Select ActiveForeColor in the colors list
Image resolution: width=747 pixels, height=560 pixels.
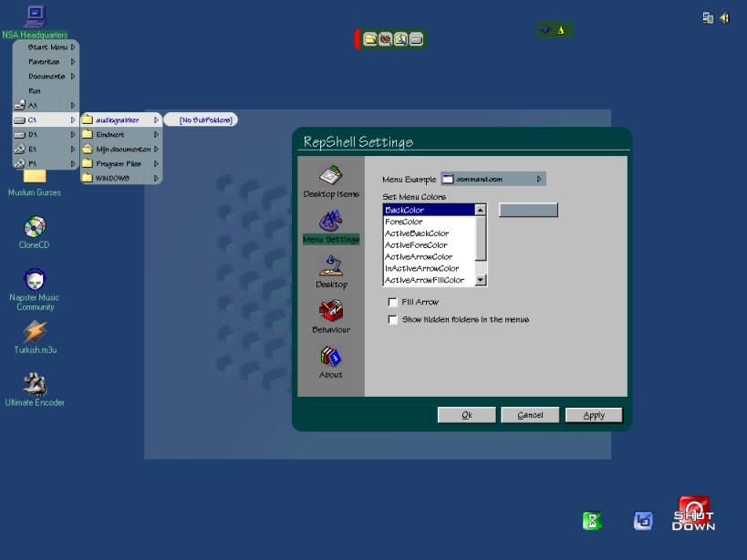(x=417, y=245)
